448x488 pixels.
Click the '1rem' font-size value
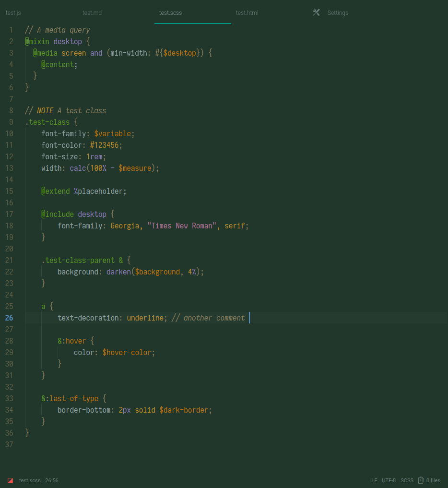pyautogui.click(x=94, y=157)
